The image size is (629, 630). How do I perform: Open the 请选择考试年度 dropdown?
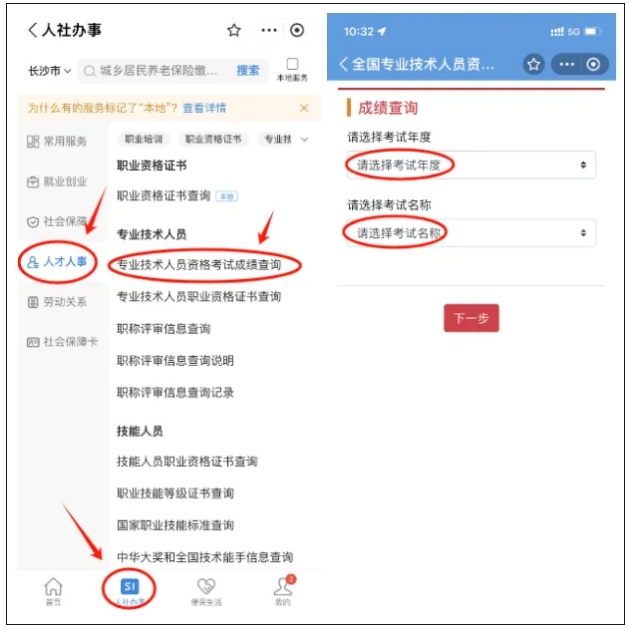[x=471, y=165]
